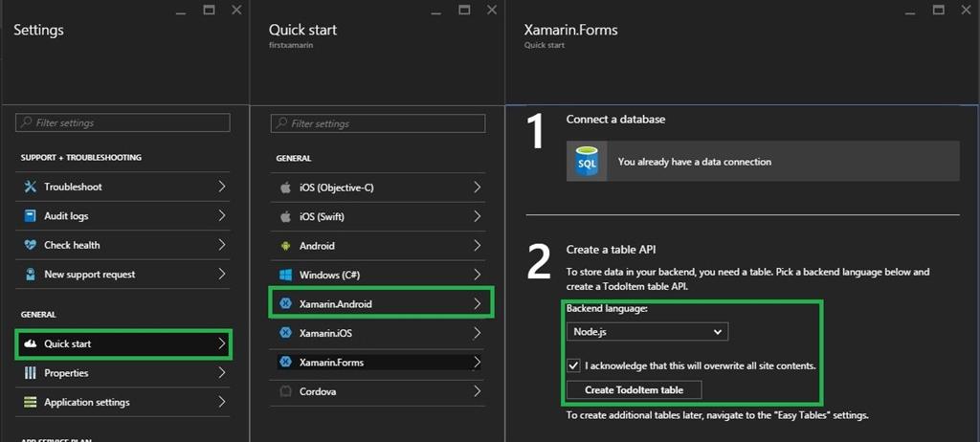Click the Cordova platform icon

pos(284,391)
